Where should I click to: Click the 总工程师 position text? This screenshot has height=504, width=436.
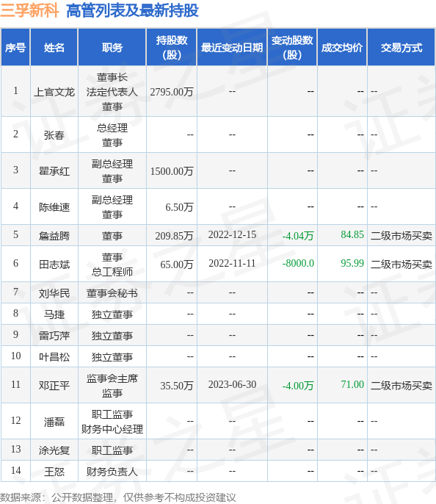coord(112,272)
